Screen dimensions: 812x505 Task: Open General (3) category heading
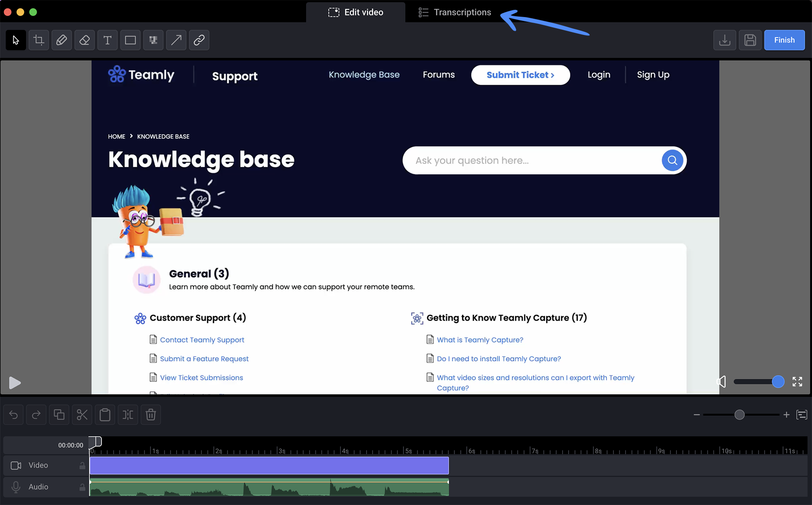click(x=199, y=274)
